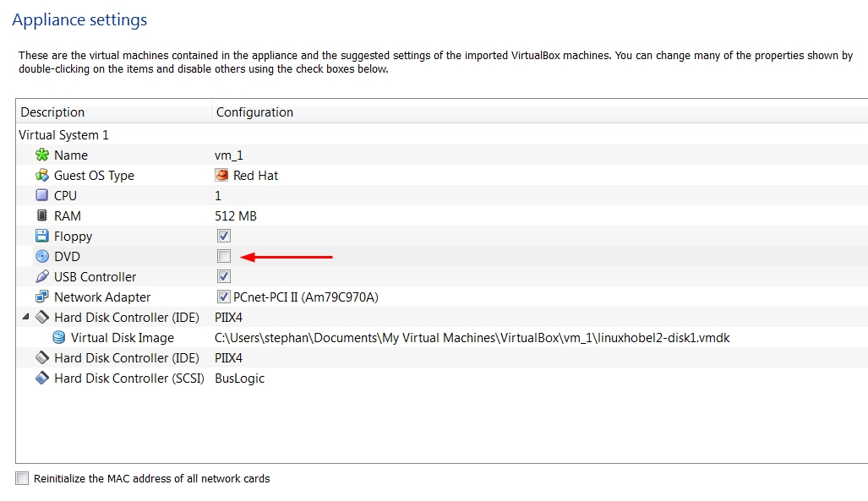Select the Network Adapter icon

(42, 297)
